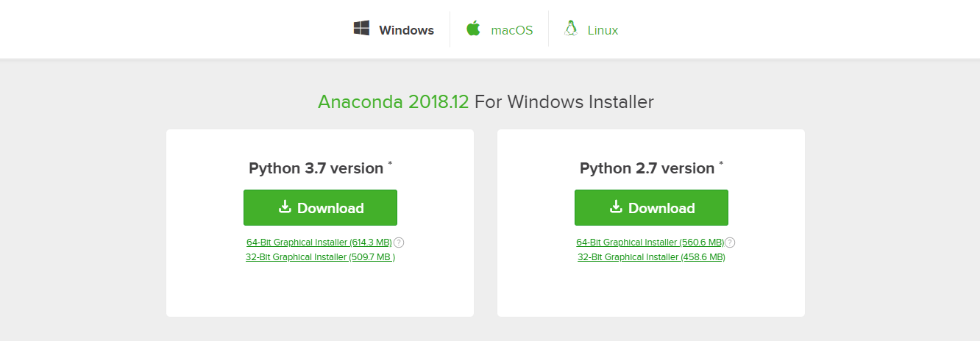Open 64-Bit Graphical Installer (614.3 MB) link

[x=319, y=243]
